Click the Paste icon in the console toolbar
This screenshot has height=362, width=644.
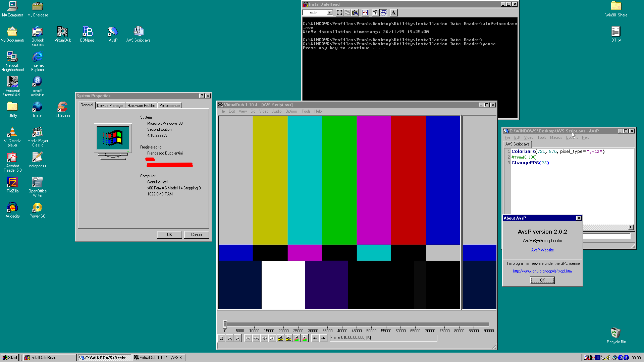click(355, 13)
